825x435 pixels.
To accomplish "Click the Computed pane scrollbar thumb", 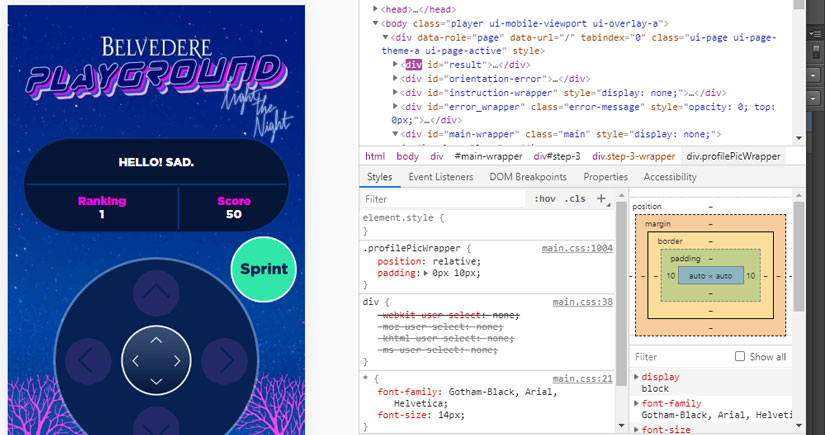I will click(x=799, y=257).
